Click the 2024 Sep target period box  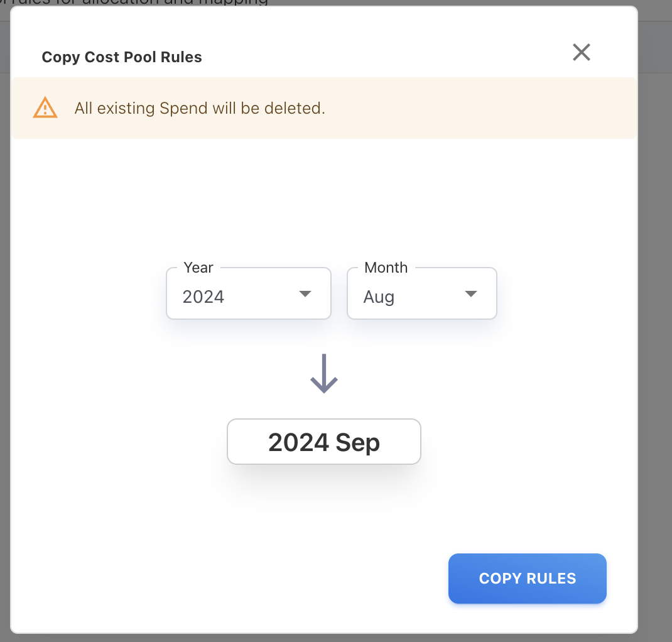click(x=324, y=442)
